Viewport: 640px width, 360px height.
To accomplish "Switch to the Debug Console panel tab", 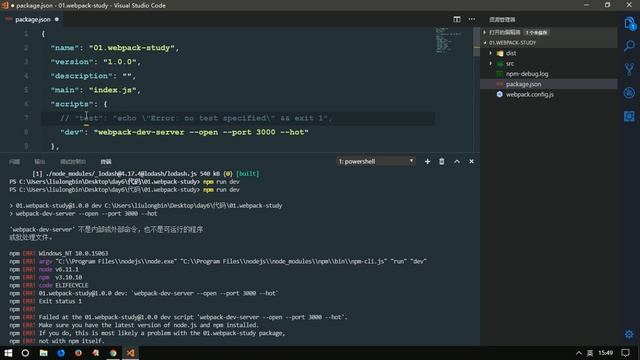I will pos(73,162).
